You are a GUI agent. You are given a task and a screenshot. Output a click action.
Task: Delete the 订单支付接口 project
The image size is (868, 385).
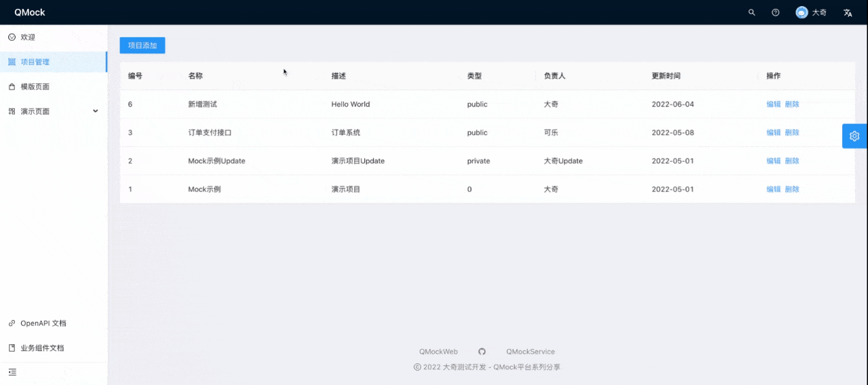click(792, 133)
